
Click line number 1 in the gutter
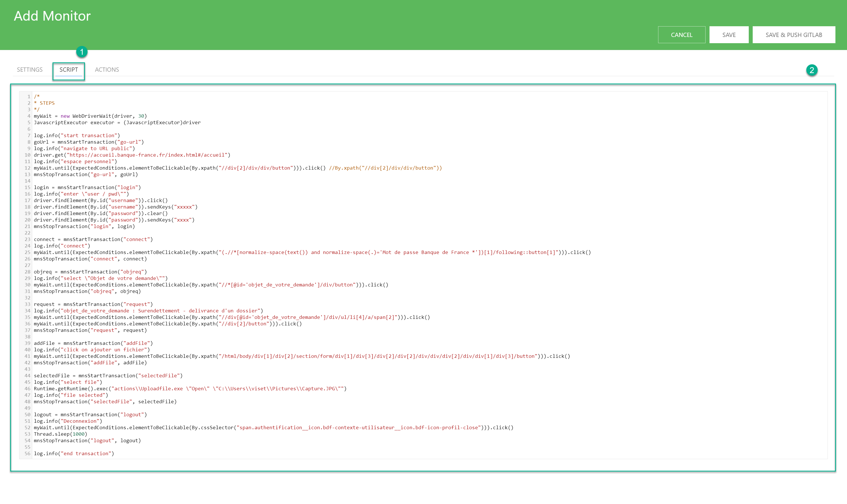[29, 97]
